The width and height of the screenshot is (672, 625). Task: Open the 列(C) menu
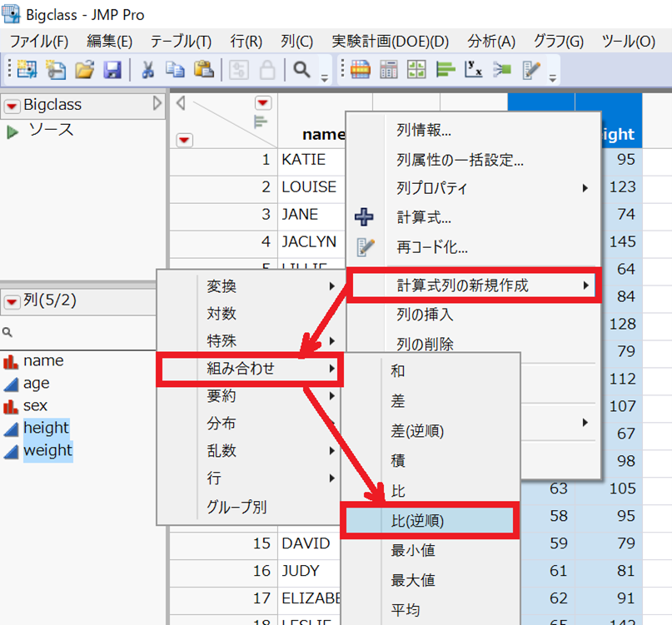pos(297,42)
